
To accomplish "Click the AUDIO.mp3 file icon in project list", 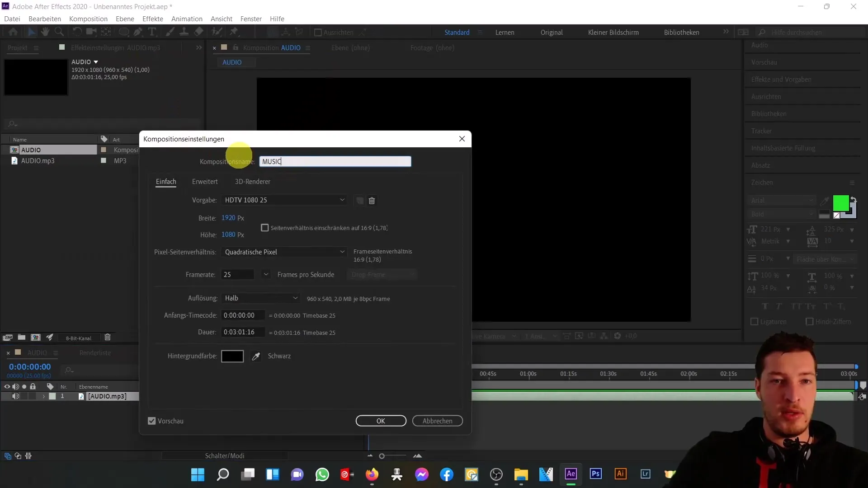I will click(14, 161).
